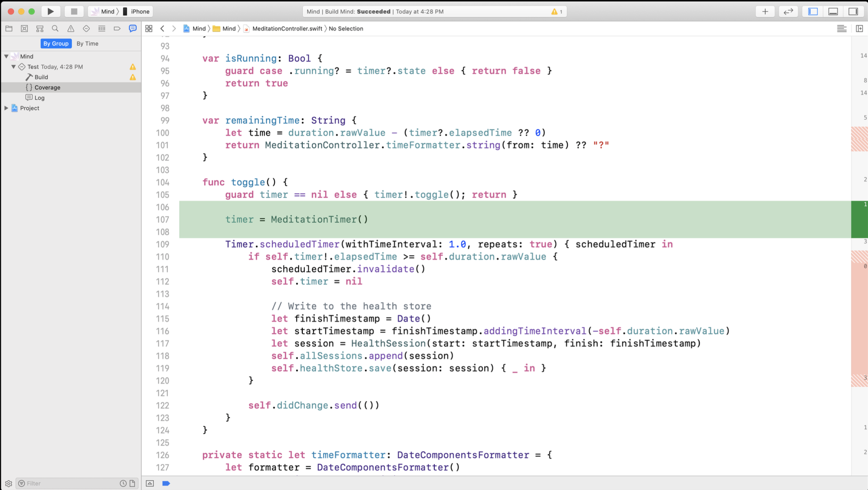Image resolution: width=868 pixels, height=490 pixels.
Task: Collapse the Mind group disclosure triangle
Action: tap(7, 56)
